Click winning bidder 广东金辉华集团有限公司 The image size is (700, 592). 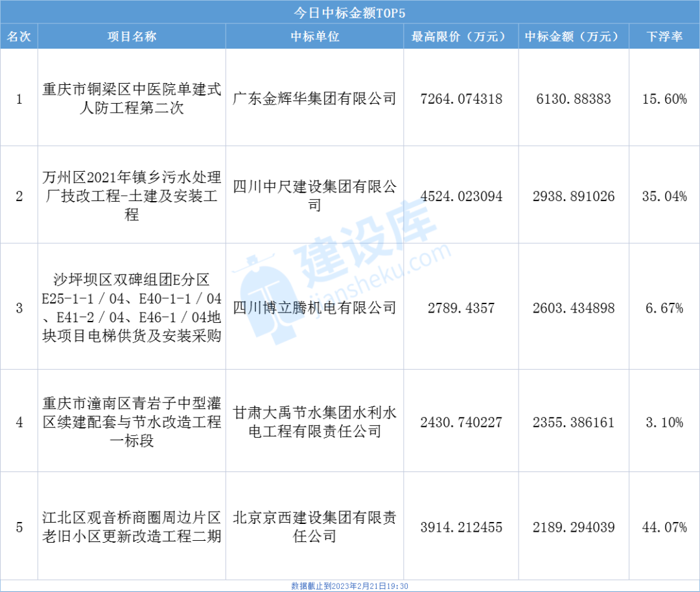(314, 99)
